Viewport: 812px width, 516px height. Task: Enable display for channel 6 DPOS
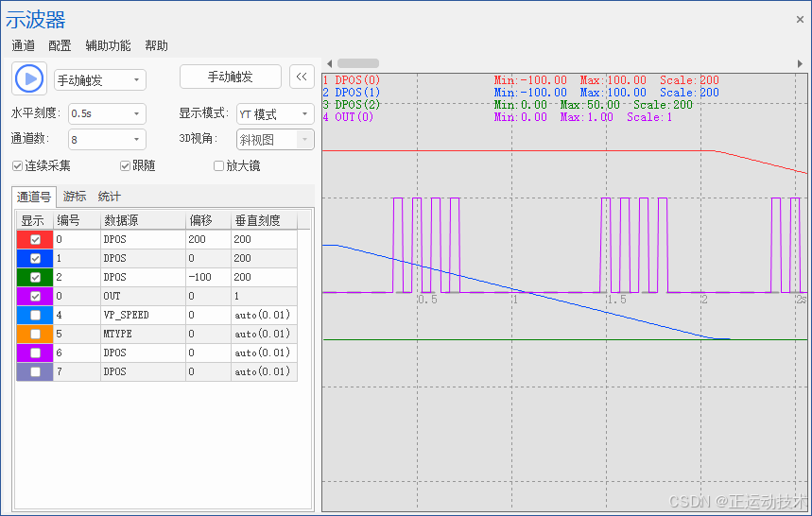pos(35,353)
